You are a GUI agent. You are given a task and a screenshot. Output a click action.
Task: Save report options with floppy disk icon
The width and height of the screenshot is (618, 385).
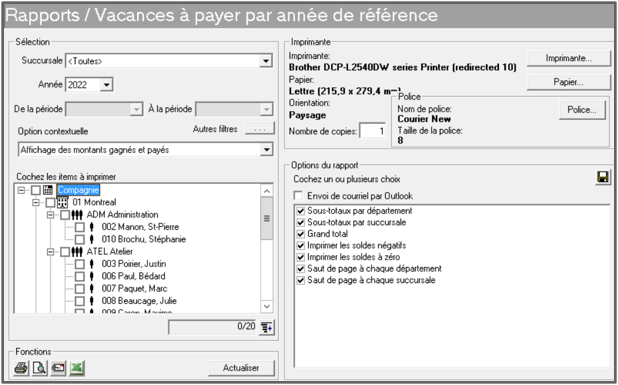click(x=602, y=177)
